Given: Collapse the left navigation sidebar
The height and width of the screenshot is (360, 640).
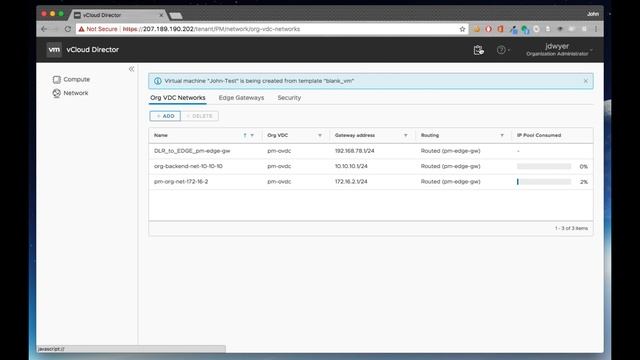Looking at the screenshot, I should tap(131, 69).
